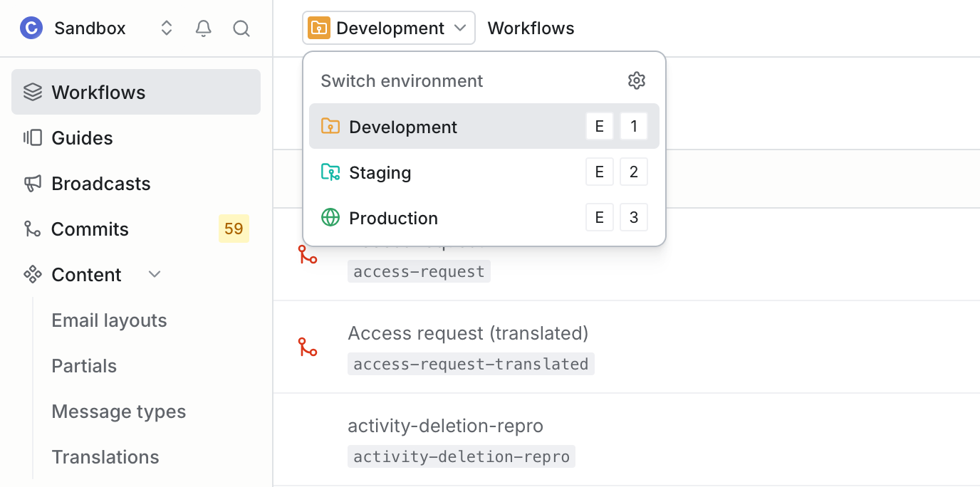Select the Workflows layers icon in sidebar
The height and width of the screenshot is (487, 980).
pyautogui.click(x=32, y=91)
